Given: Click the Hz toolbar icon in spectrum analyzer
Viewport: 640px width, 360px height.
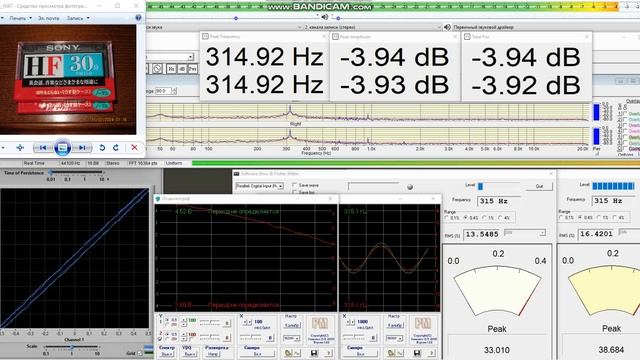Looking at the screenshot, I should click(171, 69).
